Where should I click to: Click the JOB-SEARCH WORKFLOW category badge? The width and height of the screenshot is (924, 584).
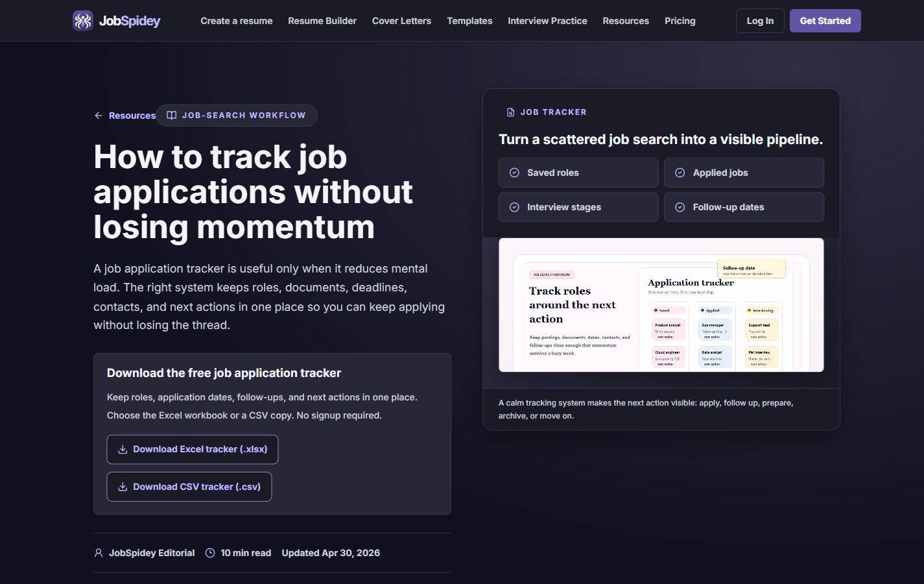pos(236,116)
